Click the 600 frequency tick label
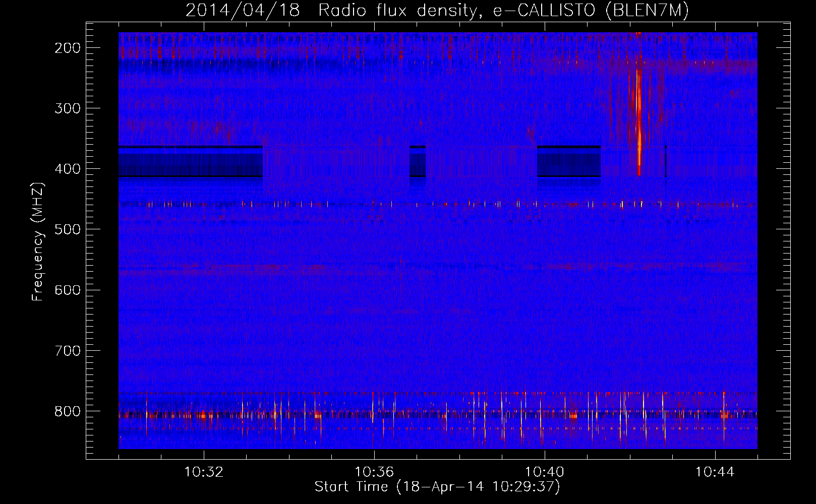Viewport: 816px width, 504px height. coord(68,290)
